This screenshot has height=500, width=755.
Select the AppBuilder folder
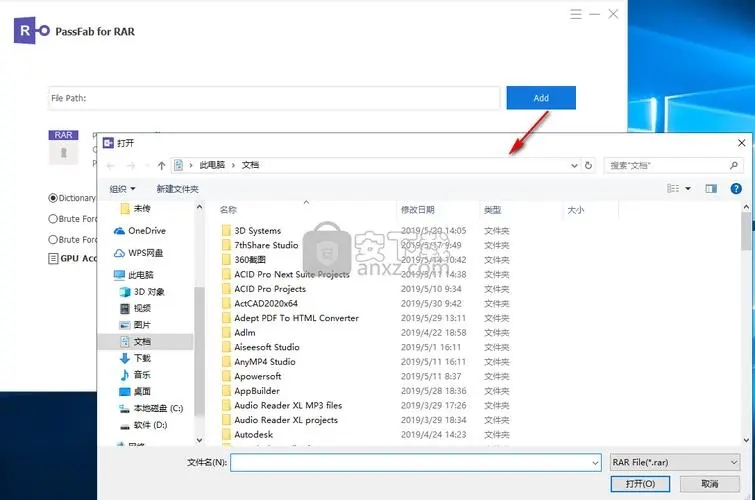tap(251, 391)
